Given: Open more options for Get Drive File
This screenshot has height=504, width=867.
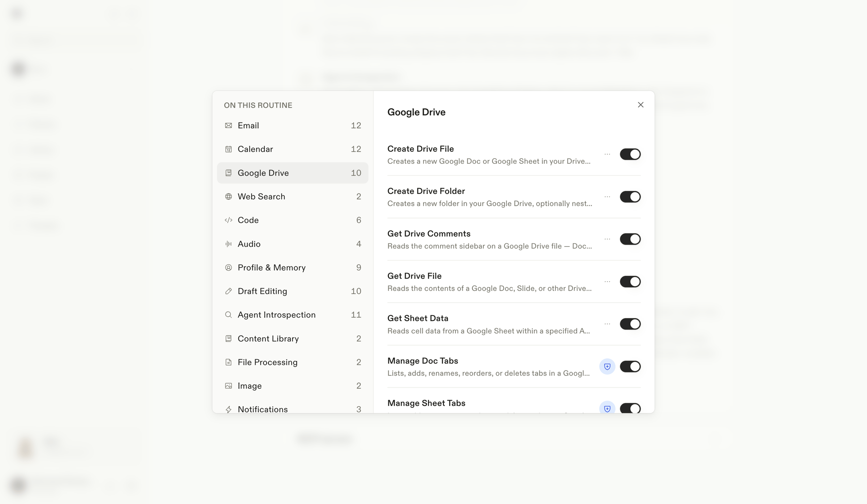Looking at the screenshot, I should [x=607, y=281].
